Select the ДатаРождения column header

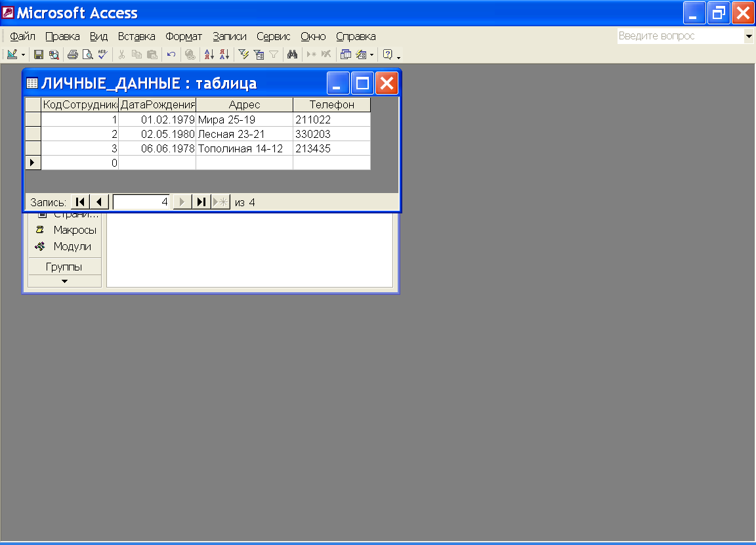click(157, 104)
